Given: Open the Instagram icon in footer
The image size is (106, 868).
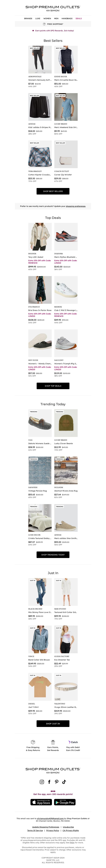Looking at the screenshot, I should point(42,782).
